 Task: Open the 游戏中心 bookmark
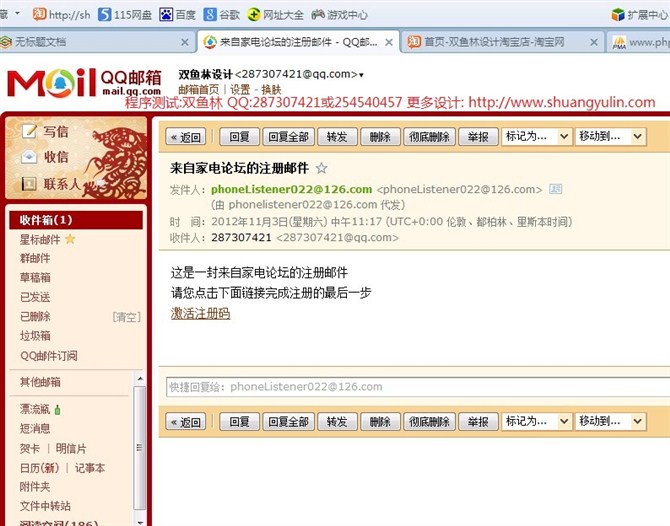(339, 15)
